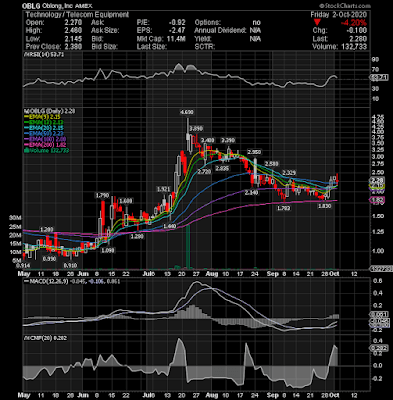The height and width of the screenshot is (400, 393).
Task: Click the blue EMA(50) legend entry
Action: point(45,134)
